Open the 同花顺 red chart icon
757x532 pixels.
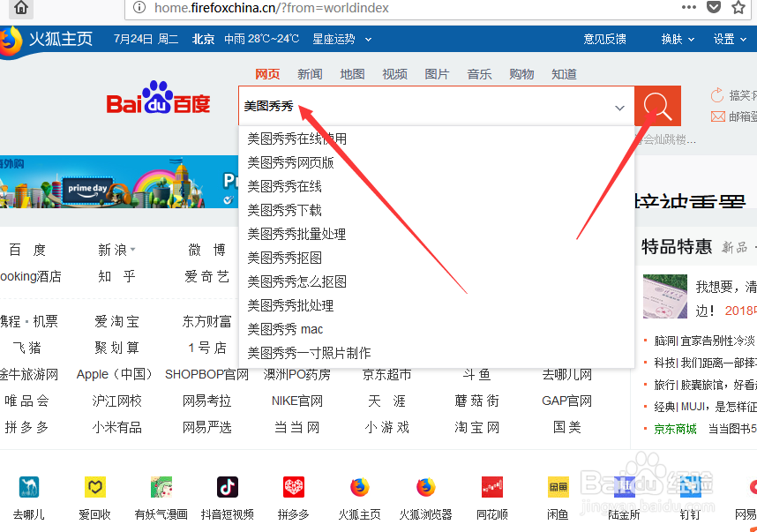492,487
